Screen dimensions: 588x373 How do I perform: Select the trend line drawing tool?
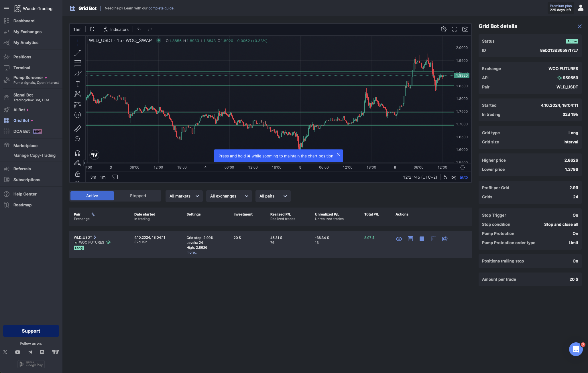pyautogui.click(x=78, y=52)
